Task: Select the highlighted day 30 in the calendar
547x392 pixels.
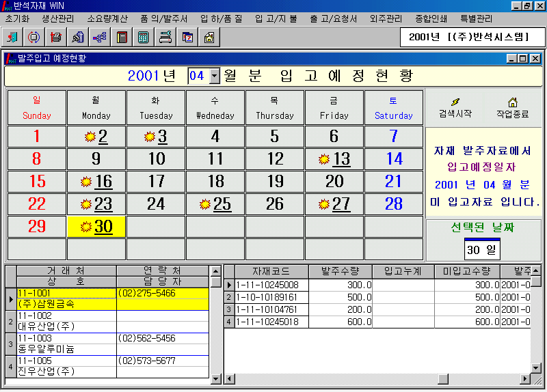Action: pyautogui.click(x=96, y=227)
